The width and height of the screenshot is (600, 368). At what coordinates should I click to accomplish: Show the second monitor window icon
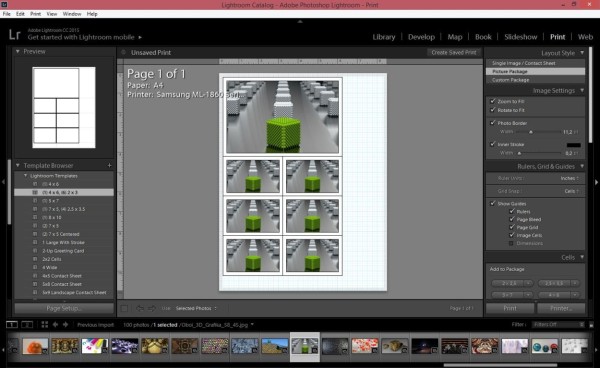tap(27, 324)
